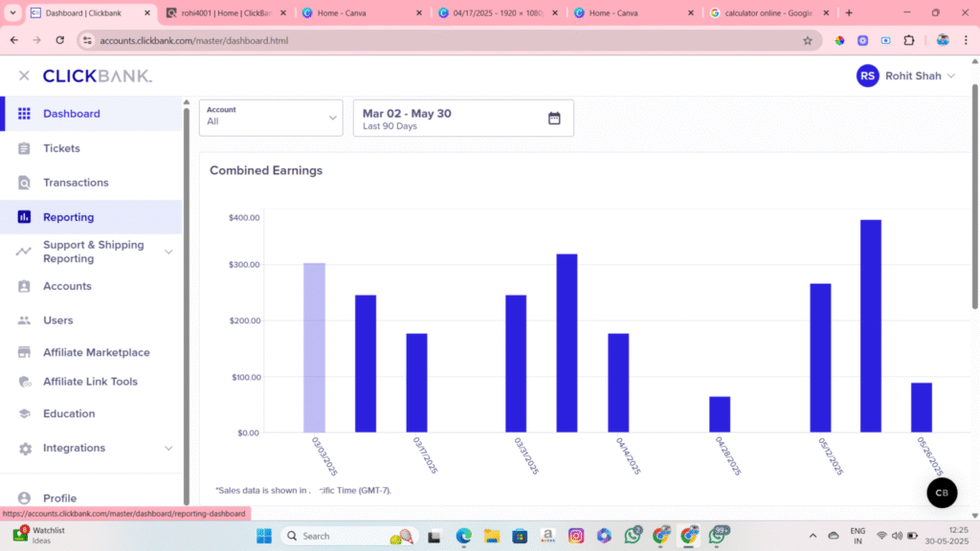Expand the Account All dropdown
The width and height of the screenshot is (980, 551).
[271, 119]
